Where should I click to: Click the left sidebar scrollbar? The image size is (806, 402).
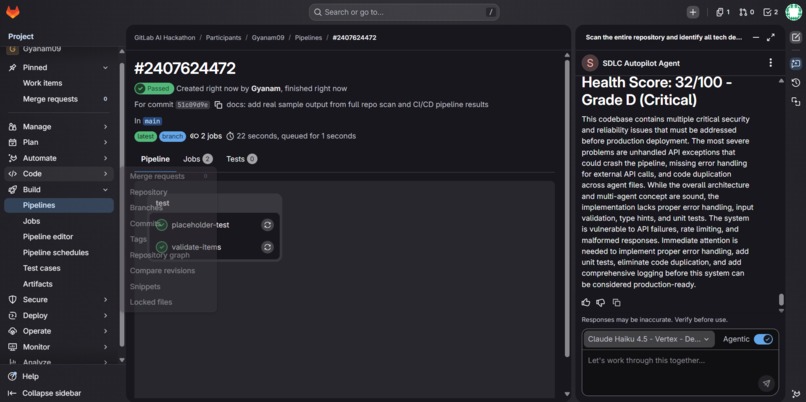point(122,204)
